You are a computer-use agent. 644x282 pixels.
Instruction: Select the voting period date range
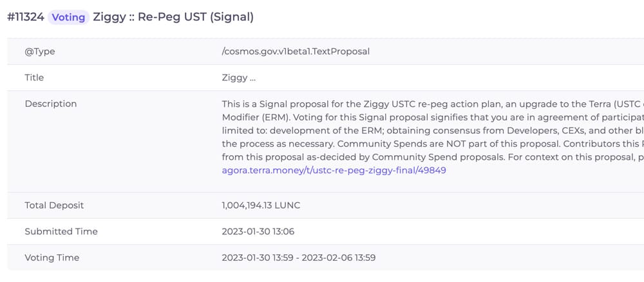[x=298, y=258]
